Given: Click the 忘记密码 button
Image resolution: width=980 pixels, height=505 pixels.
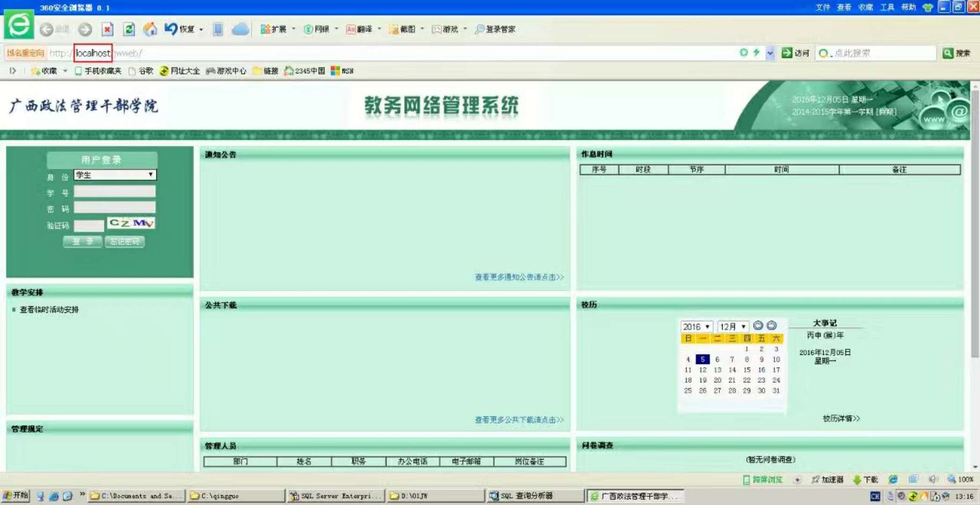Looking at the screenshot, I should click(x=124, y=242).
